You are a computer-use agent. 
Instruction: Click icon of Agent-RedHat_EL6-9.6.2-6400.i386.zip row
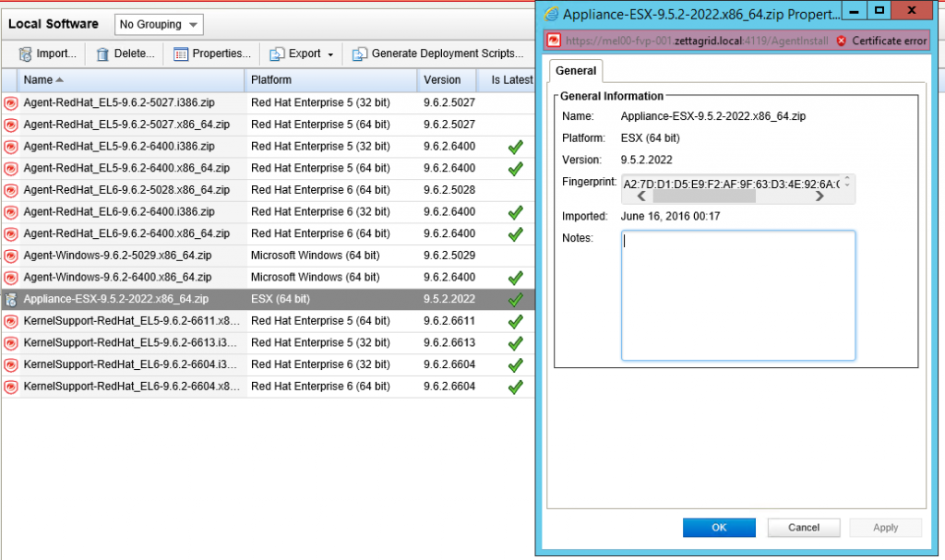click(x=11, y=212)
